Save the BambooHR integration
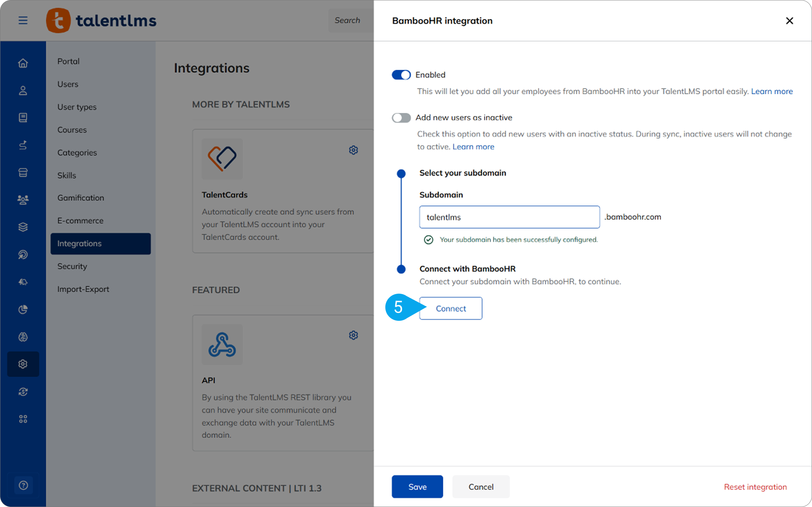The width and height of the screenshot is (812, 507). [417, 487]
